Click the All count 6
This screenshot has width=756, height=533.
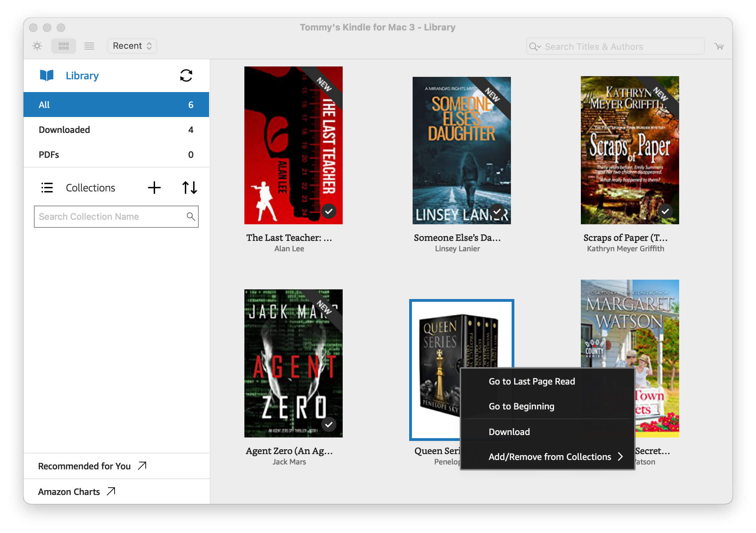click(191, 105)
